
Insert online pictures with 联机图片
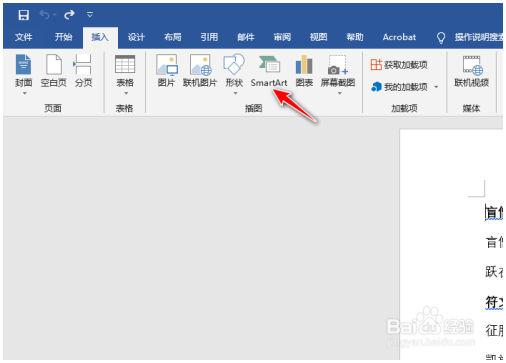200,71
